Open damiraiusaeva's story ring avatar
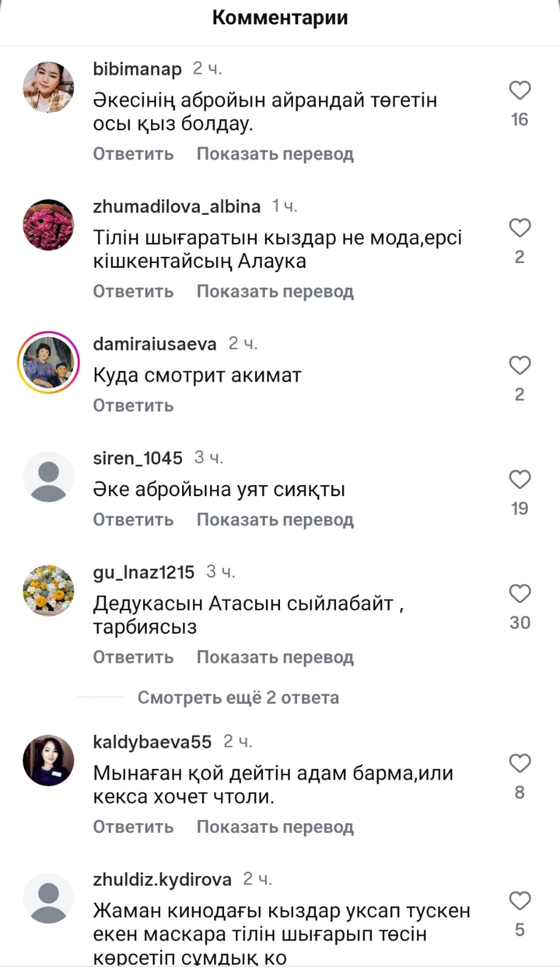Screen dimensions: 560x974 coord(48,362)
